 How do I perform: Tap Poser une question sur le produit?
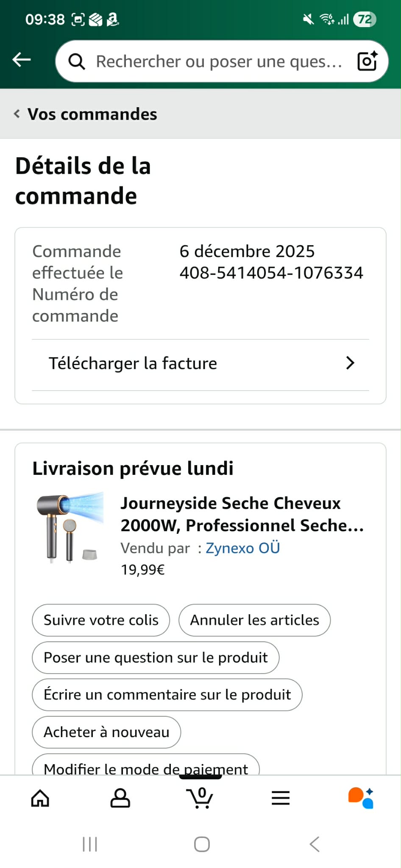[156, 657]
